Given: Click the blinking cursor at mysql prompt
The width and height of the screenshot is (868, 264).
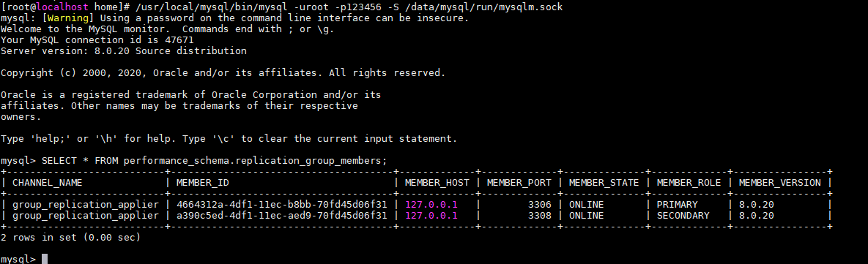Looking at the screenshot, I should coord(45,259).
